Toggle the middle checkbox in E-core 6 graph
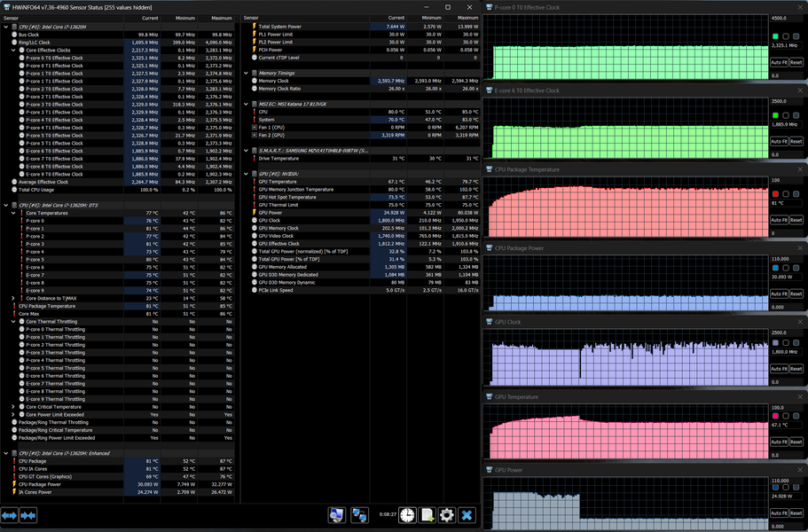Screen dimensions: 808x532 [x=785, y=115]
